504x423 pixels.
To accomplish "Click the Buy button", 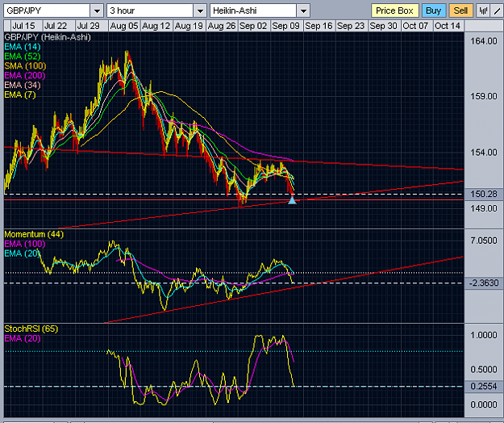I will 434,10.
